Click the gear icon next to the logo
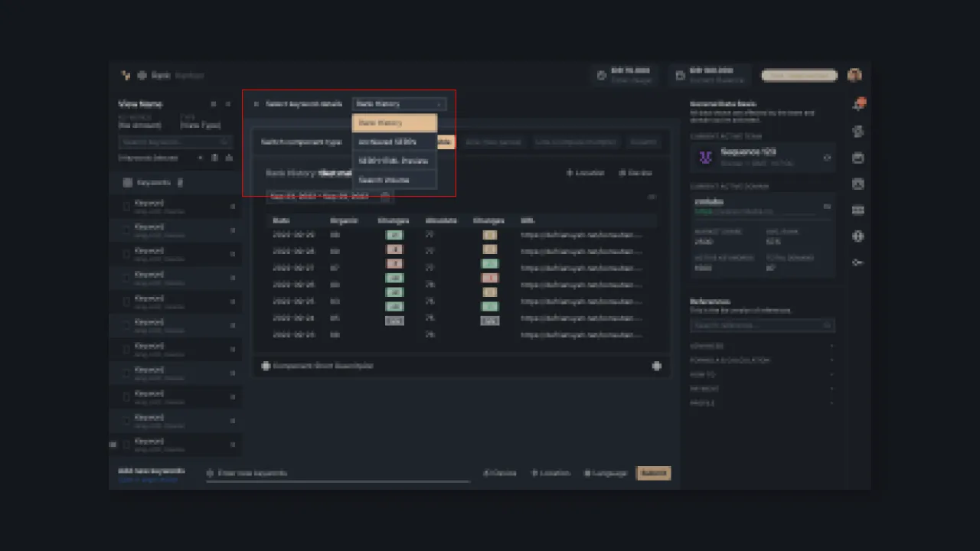Image resolution: width=980 pixels, height=551 pixels. (x=142, y=75)
